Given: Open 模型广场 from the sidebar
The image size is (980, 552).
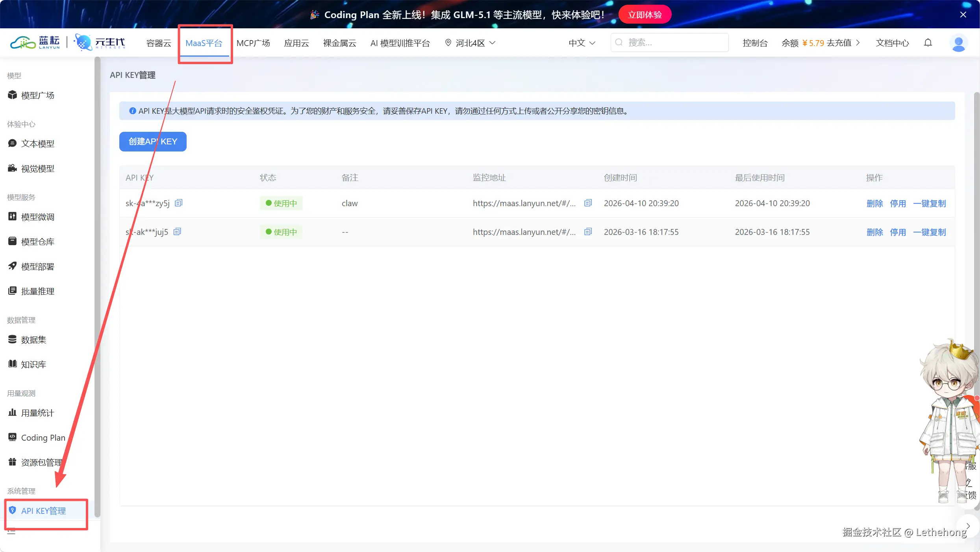Looking at the screenshot, I should coord(37,95).
